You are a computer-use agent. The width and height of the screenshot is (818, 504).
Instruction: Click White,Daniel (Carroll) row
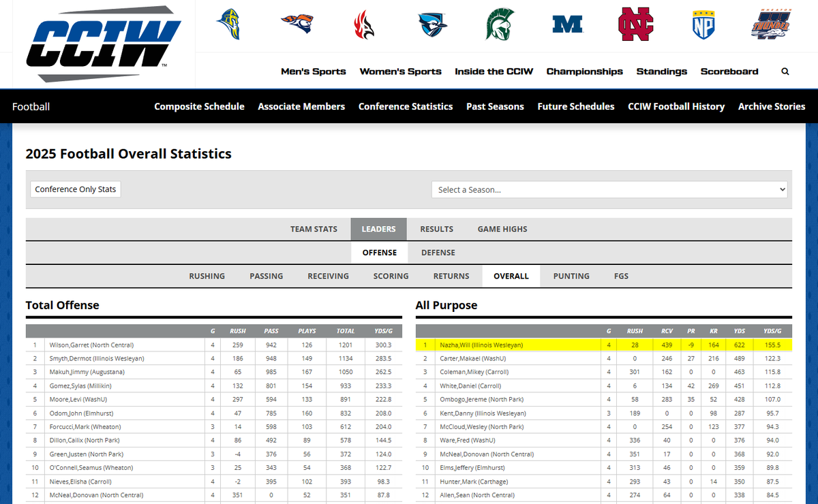tap(604, 386)
